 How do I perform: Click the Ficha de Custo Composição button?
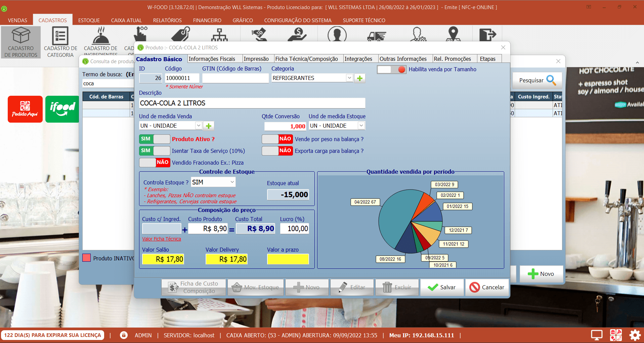194,287
